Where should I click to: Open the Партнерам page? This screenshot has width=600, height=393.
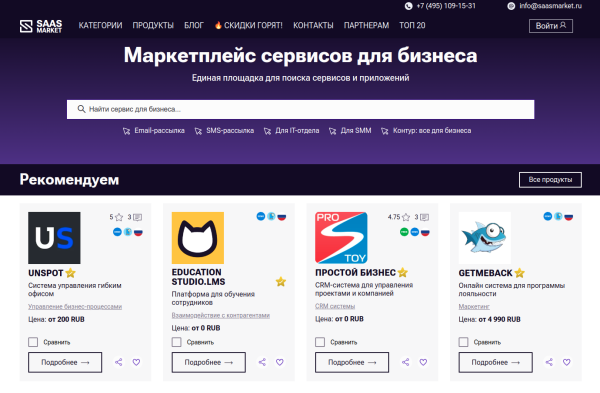point(366,25)
